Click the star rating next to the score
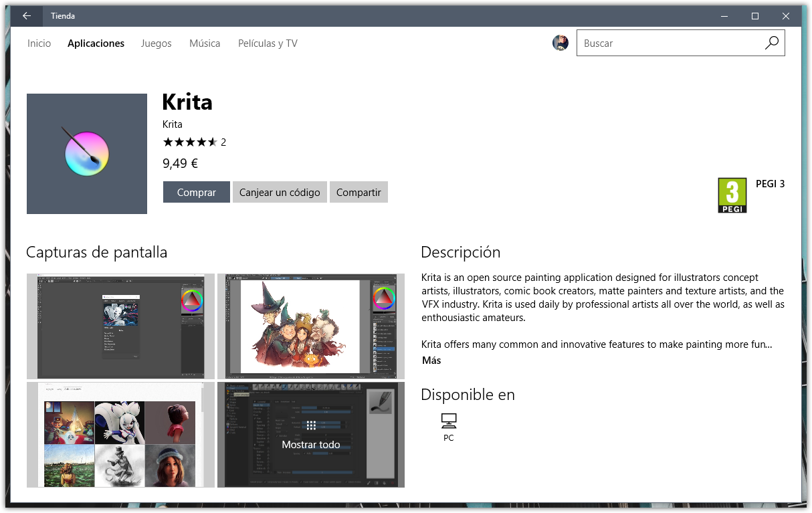Screen dimensions: 812x513 pyautogui.click(x=190, y=142)
